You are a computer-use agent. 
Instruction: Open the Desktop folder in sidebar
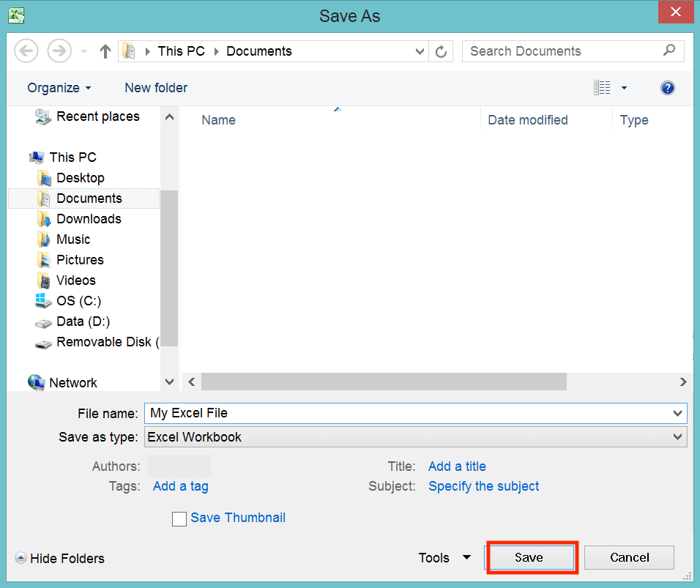pyautogui.click(x=71, y=178)
